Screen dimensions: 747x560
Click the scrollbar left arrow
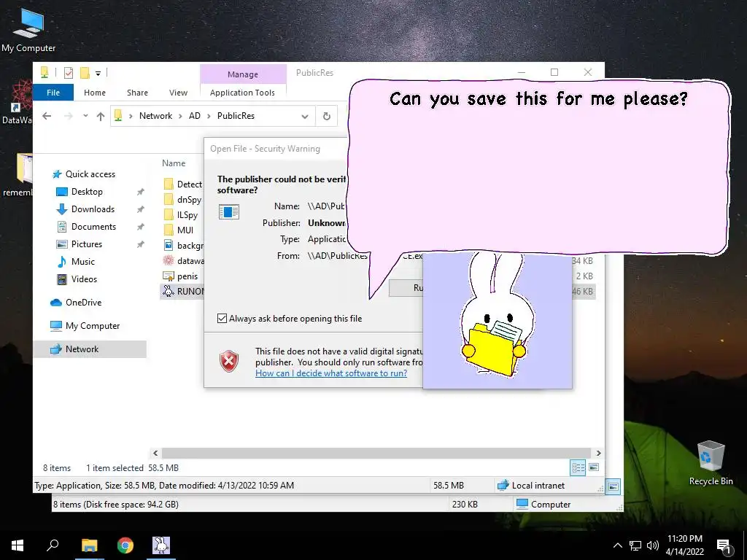[155, 453]
